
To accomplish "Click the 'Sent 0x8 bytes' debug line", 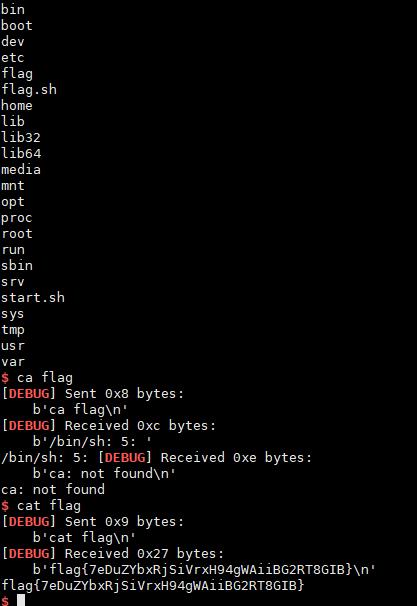I will (x=93, y=394).
